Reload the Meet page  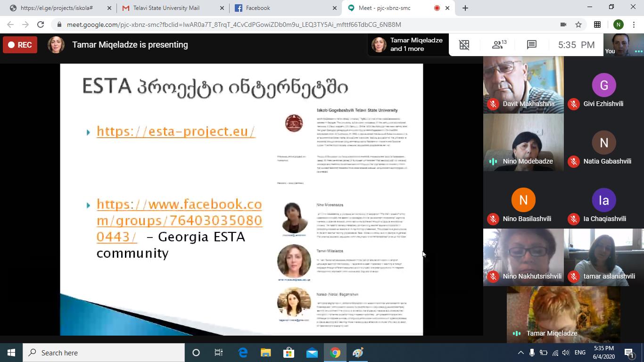tap(41, 25)
